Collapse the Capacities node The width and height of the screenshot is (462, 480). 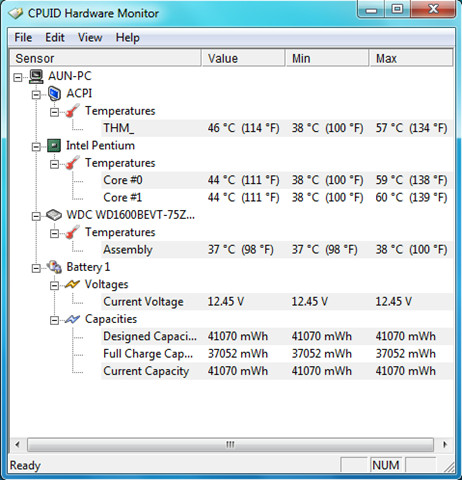[54, 320]
